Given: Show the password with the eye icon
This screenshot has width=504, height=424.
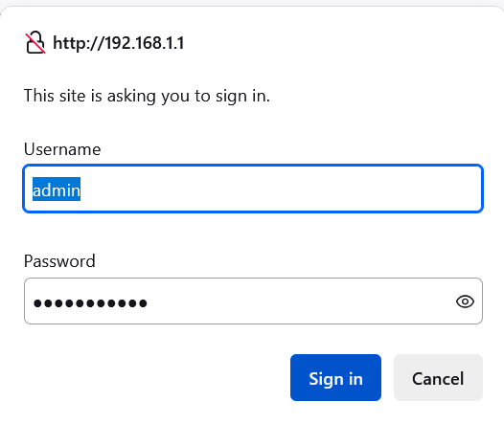Looking at the screenshot, I should [x=465, y=301].
